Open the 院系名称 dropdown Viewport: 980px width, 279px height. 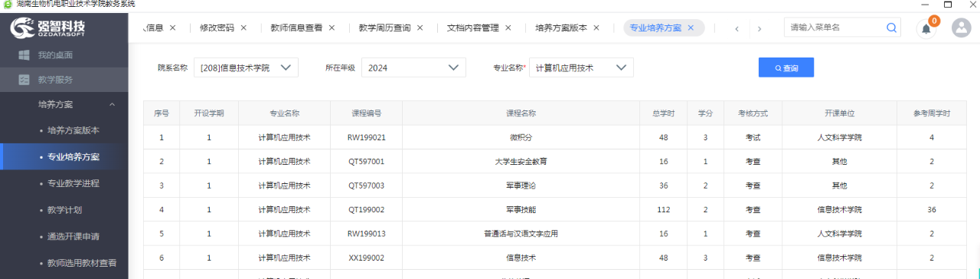point(246,67)
